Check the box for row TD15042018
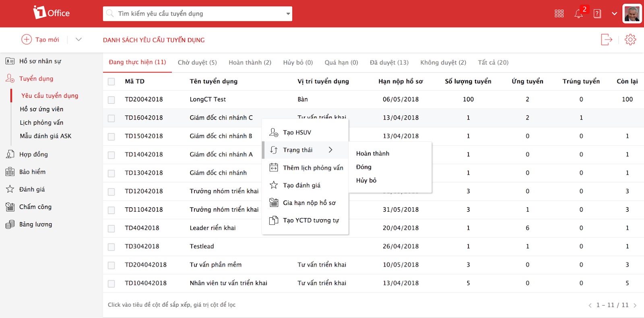Image resolution: width=644 pixels, height=318 pixels. click(x=111, y=137)
